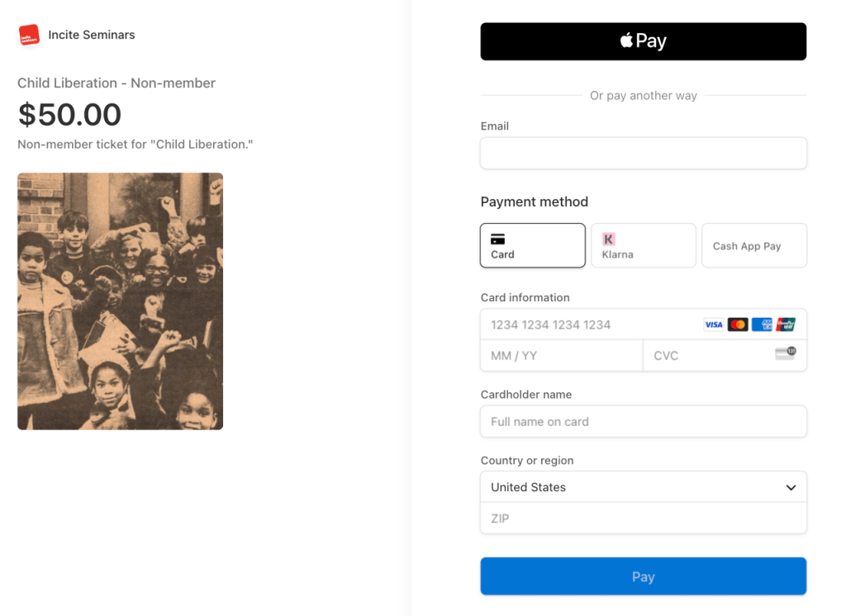Pay with the Apple Pay button
846x616 pixels.
coord(643,41)
